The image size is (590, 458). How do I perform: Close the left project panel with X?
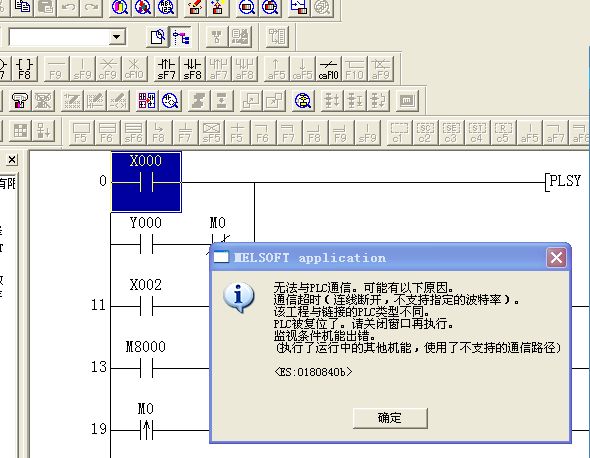[12, 160]
